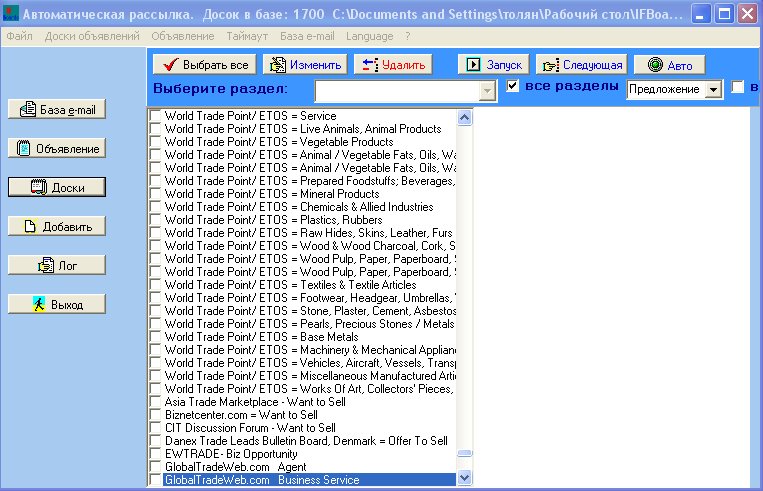Click the edit icon beside Изменить
763x491 pixels.
tap(278, 64)
